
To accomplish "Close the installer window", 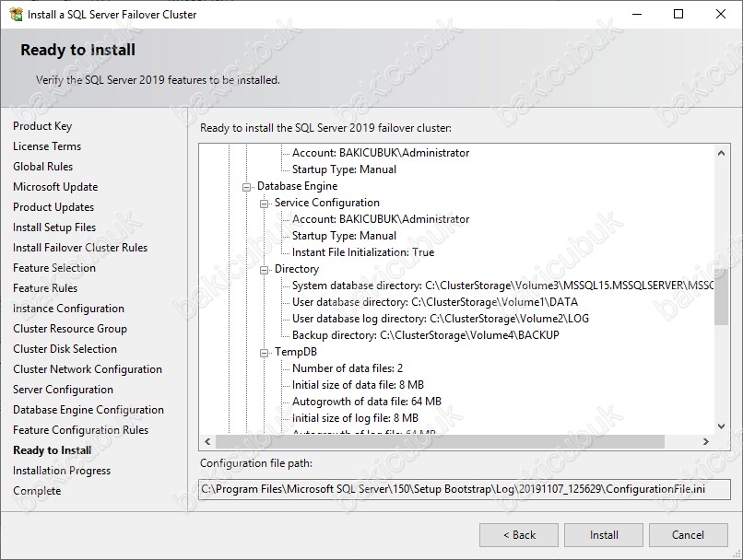I will click(721, 14).
